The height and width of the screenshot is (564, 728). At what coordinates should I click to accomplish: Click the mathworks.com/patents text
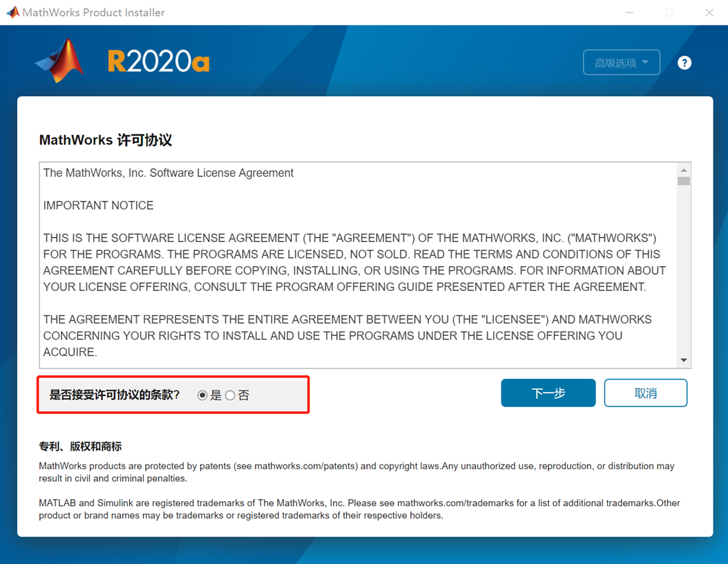(306, 466)
